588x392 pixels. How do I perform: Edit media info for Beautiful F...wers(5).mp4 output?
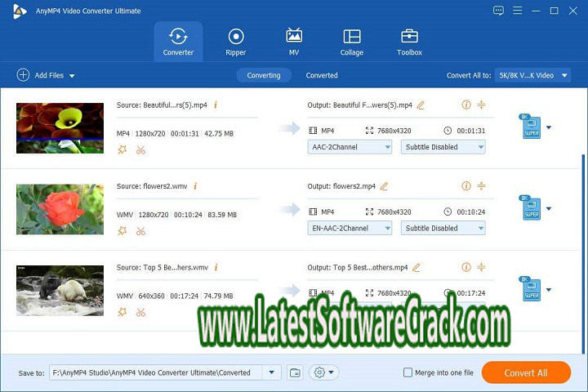tap(466, 105)
